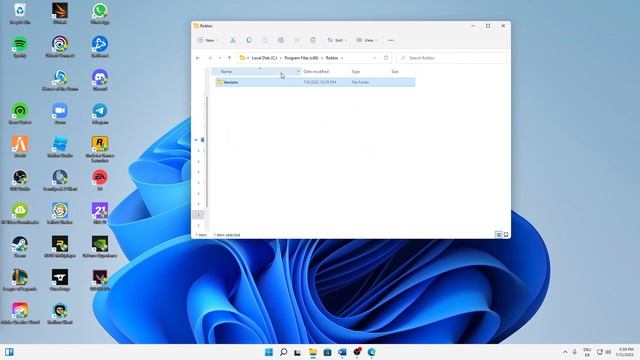Open the Widgets button on taskbar

click(9, 352)
